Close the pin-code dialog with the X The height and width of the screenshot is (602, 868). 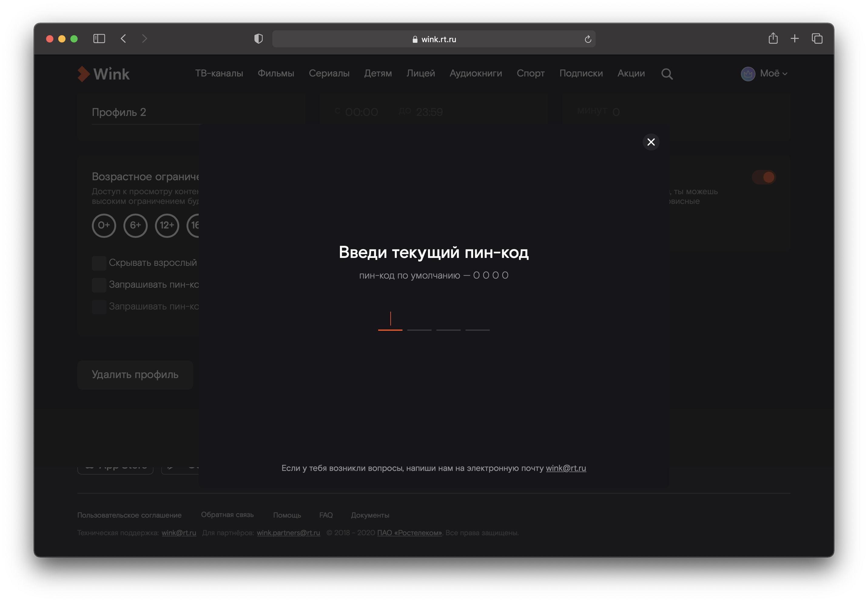click(651, 142)
